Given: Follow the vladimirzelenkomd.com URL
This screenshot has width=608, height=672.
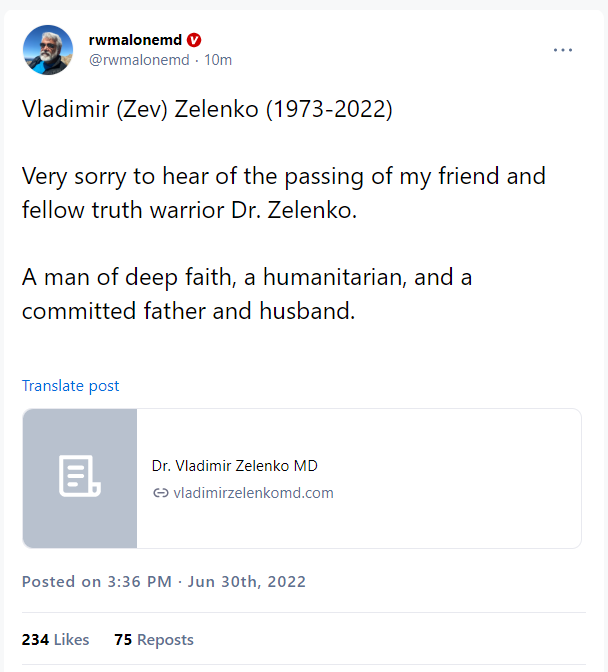Looking at the screenshot, I should (x=253, y=493).
